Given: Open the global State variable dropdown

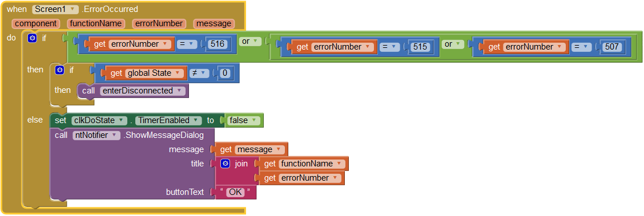Looking at the screenshot, I should pos(154,74).
